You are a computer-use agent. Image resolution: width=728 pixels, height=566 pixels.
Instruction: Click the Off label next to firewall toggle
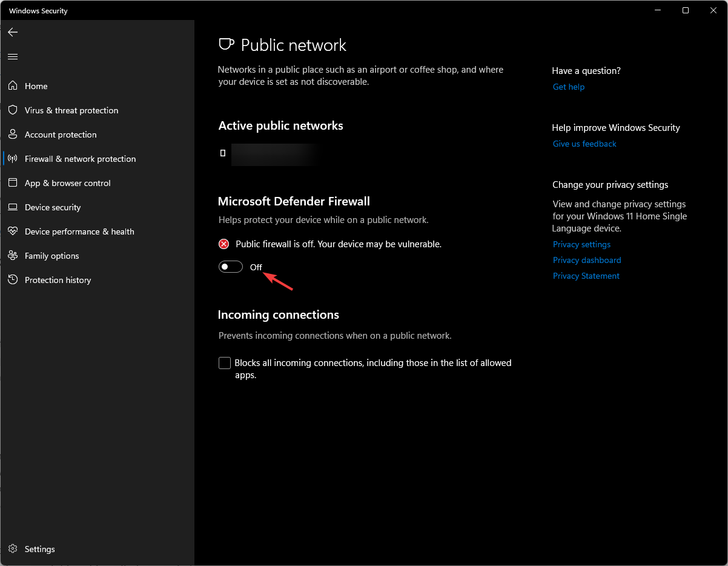tap(256, 267)
